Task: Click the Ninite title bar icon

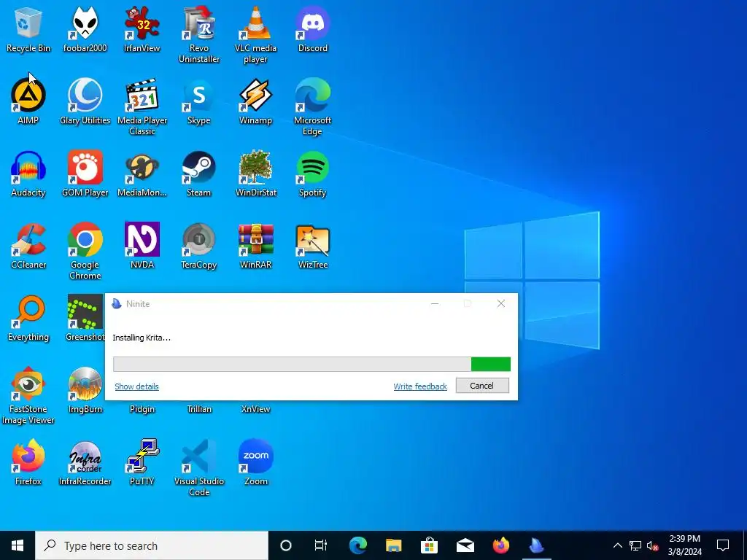Action: (x=117, y=304)
